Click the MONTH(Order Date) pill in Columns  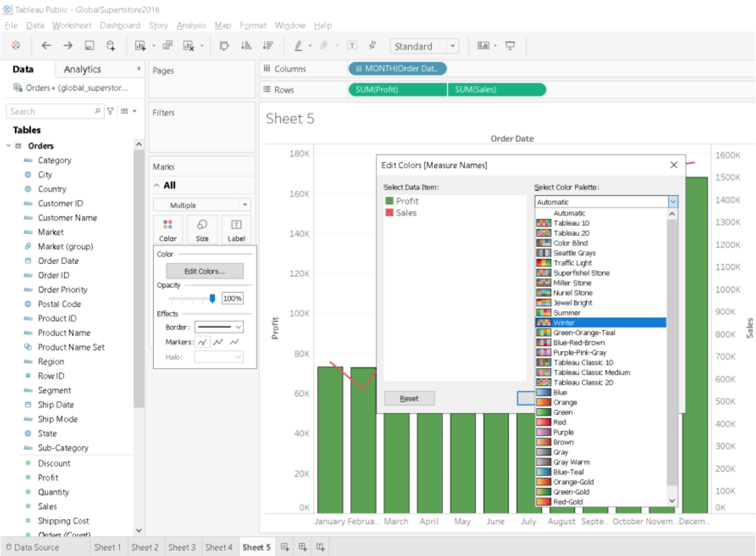click(398, 68)
